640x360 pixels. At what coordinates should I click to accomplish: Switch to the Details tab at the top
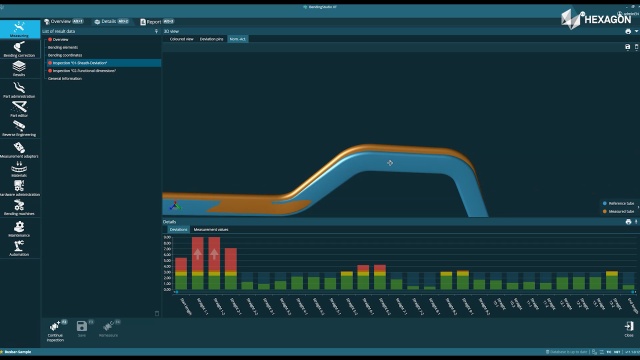point(111,22)
